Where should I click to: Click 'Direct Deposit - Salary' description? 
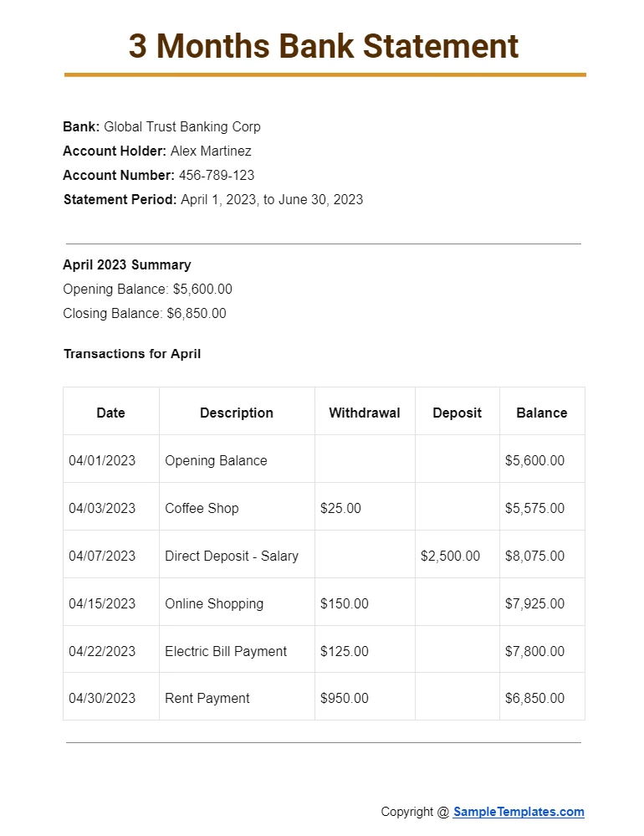(x=231, y=556)
